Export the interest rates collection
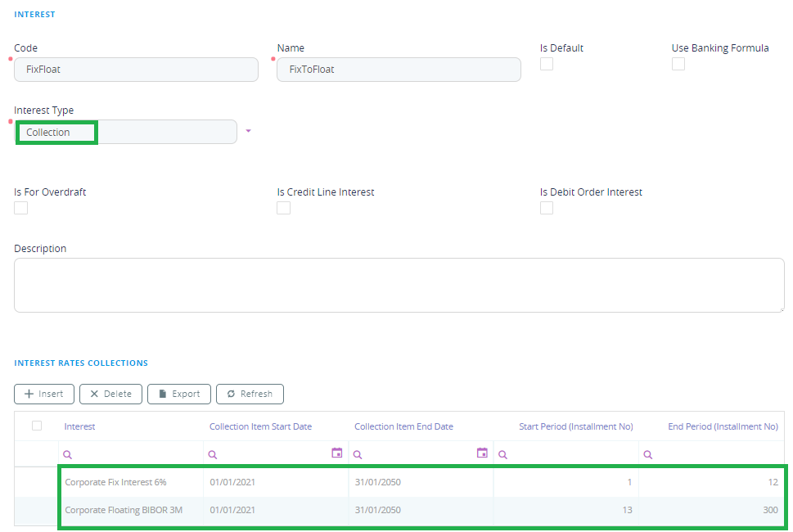 tap(179, 394)
